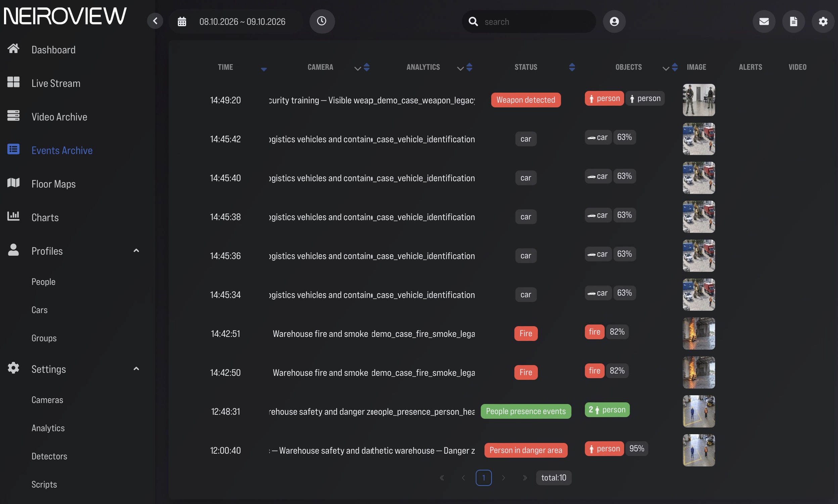Screen dimensions: 838x504
Task: Open the document report icon
Action: (x=793, y=21)
